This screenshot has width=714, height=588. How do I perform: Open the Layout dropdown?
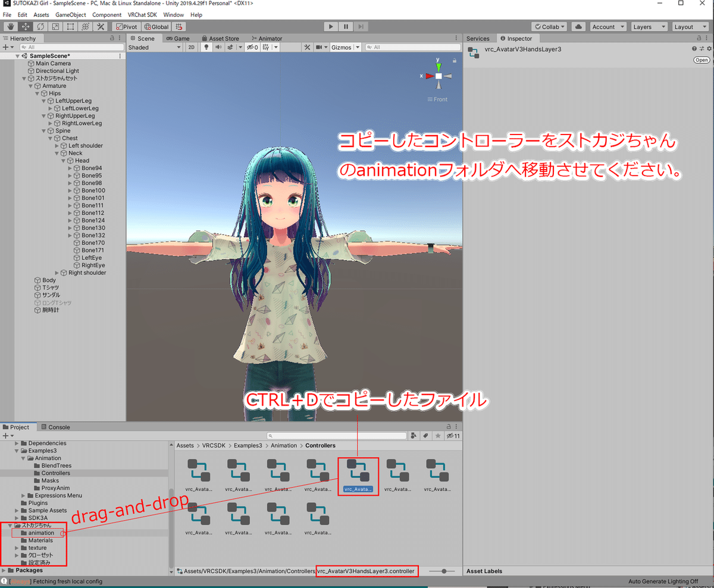coord(689,27)
